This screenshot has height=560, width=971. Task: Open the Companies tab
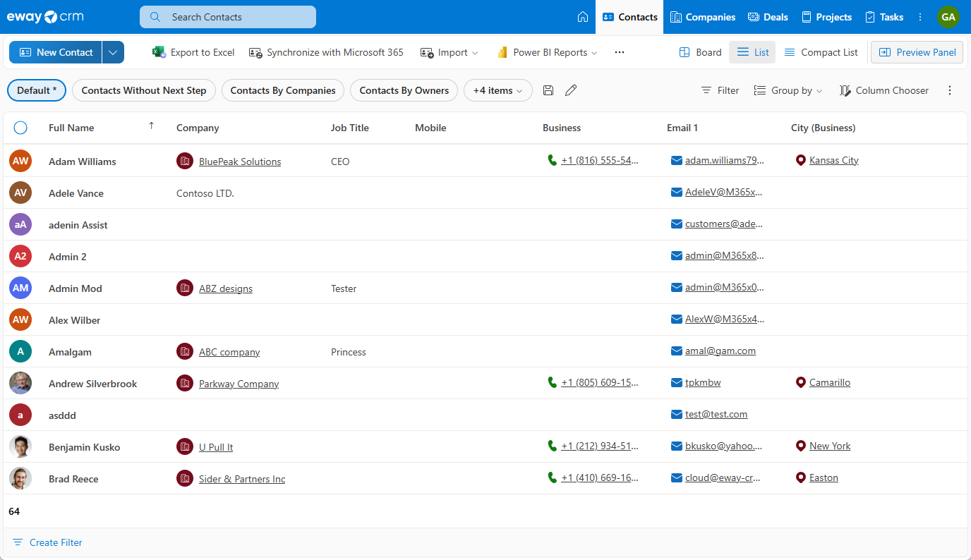pos(703,17)
